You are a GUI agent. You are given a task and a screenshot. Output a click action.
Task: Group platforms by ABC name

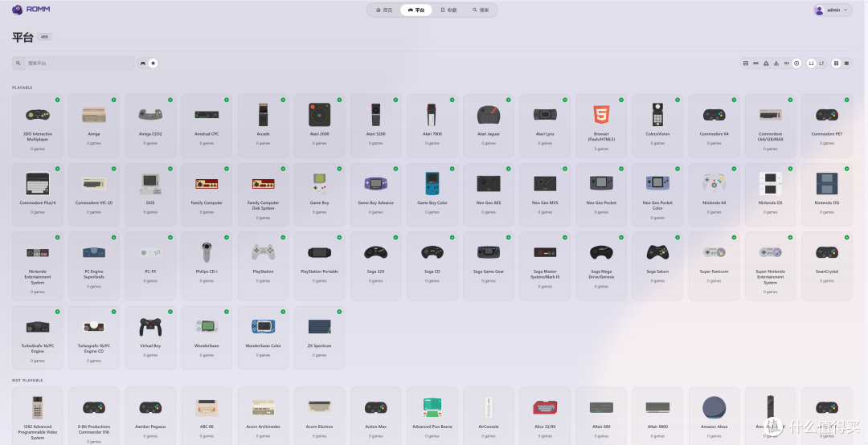tap(755, 63)
